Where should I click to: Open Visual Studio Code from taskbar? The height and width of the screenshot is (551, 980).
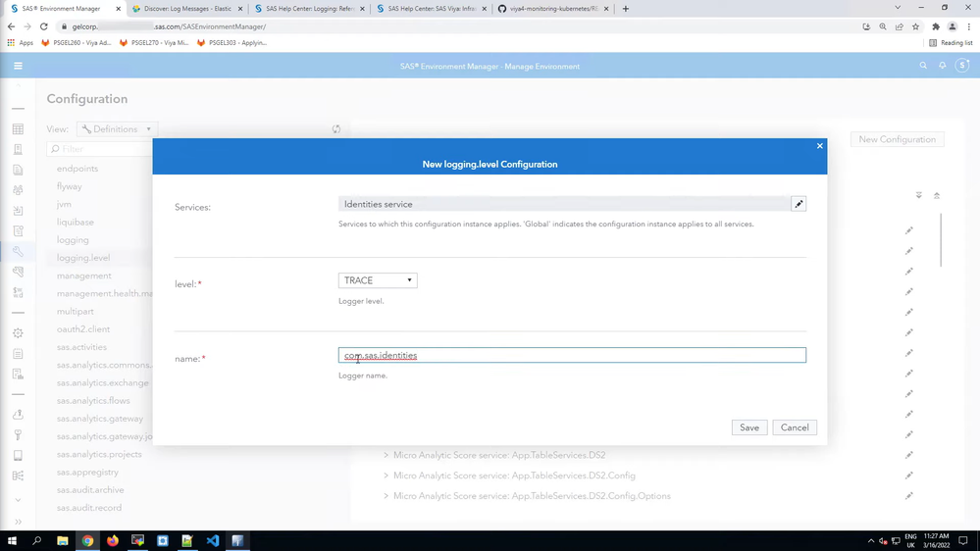(213, 541)
